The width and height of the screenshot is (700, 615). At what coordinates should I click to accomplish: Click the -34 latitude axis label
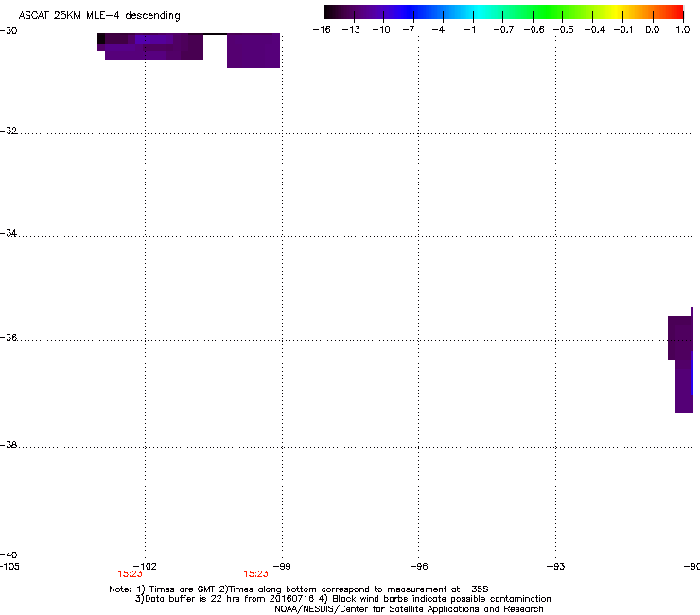pos(9,233)
